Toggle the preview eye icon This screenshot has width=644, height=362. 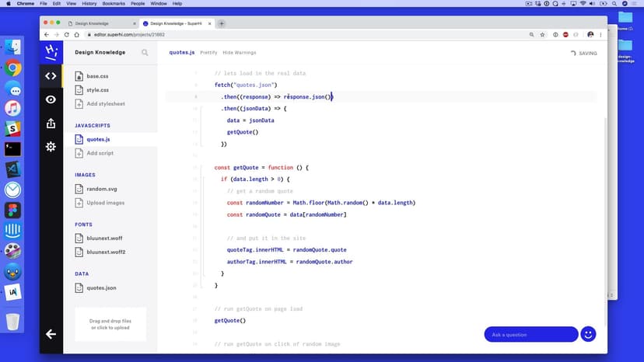51,99
